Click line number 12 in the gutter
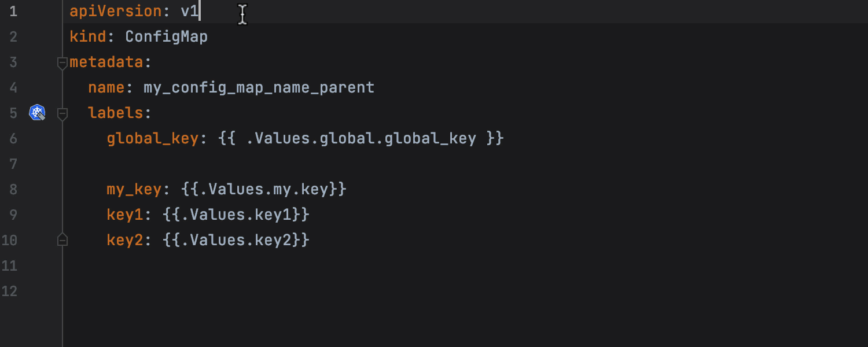The height and width of the screenshot is (347, 868). tap(9, 291)
